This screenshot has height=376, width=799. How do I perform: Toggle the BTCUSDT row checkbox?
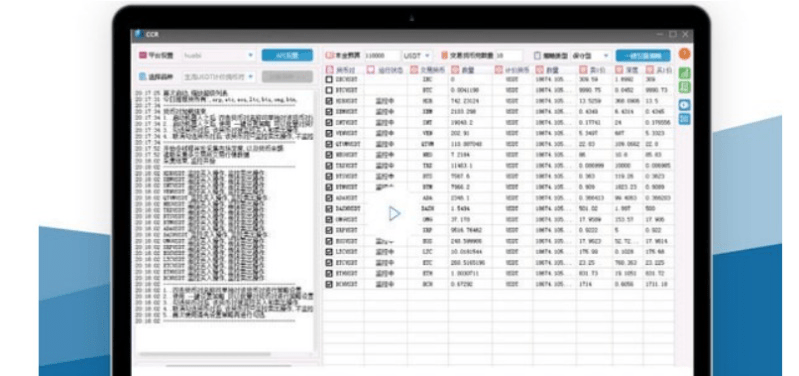click(x=329, y=90)
